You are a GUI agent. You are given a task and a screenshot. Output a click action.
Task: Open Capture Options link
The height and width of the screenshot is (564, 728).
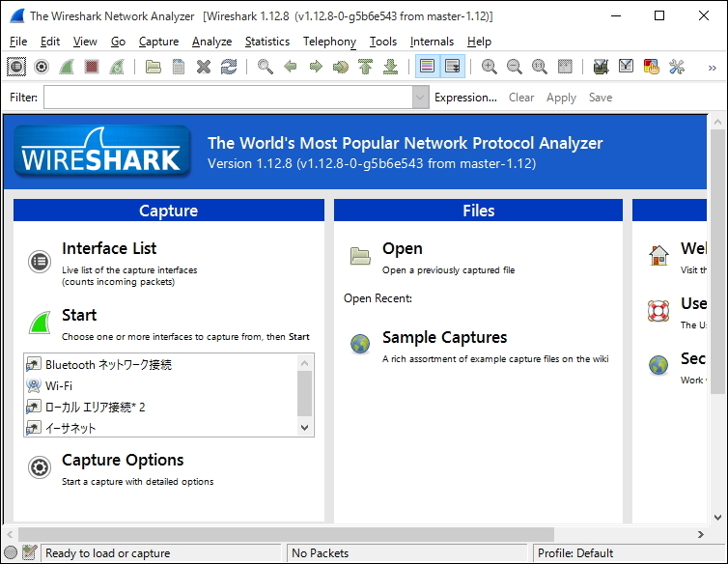(x=123, y=460)
